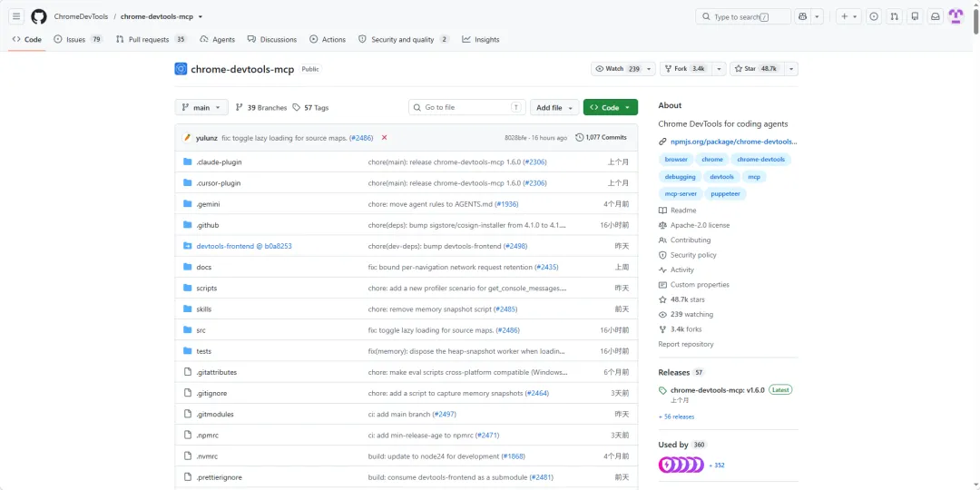Expand the main branch selector

pyautogui.click(x=201, y=107)
